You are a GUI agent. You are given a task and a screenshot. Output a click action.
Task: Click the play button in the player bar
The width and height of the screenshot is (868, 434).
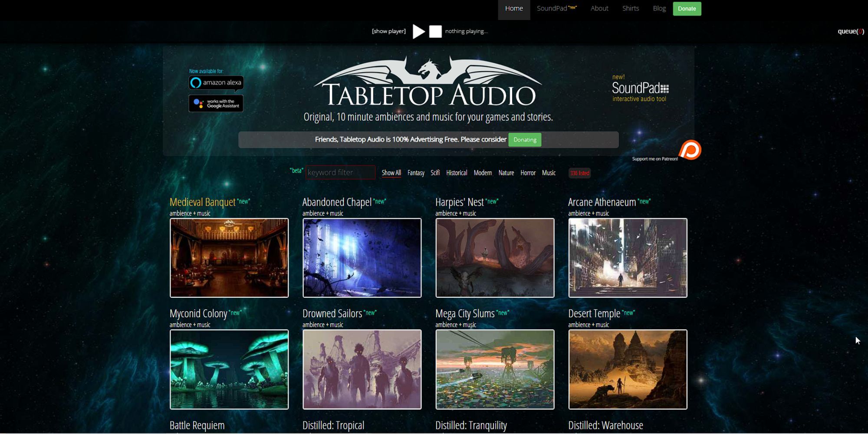click(418, 31)
